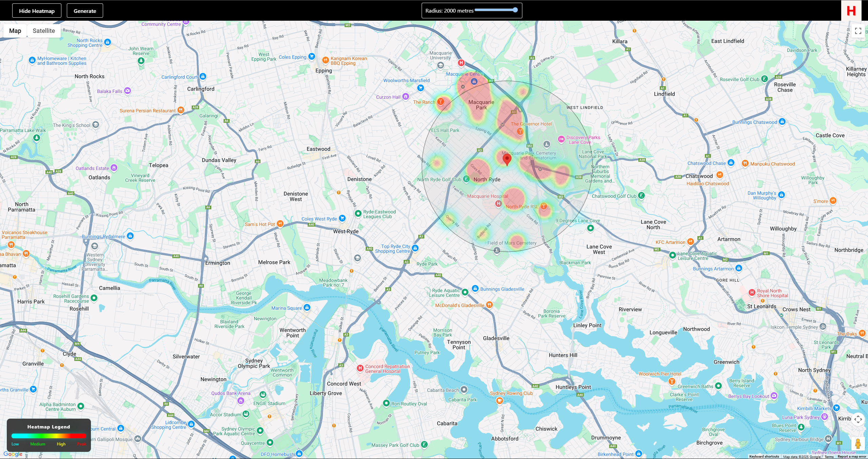Select the Map view tab
This screenshot has width=868, height=459.
[x=15, y=31]
